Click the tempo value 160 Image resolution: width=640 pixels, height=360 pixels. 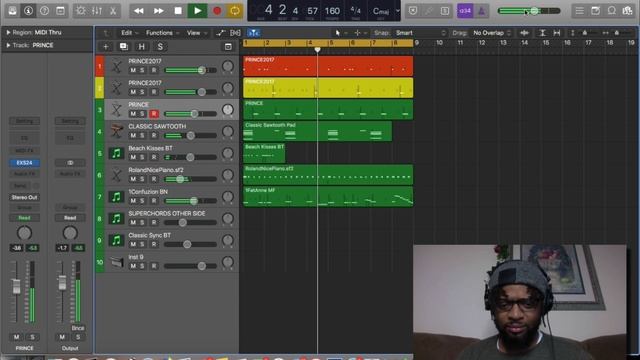pos(332,11)
